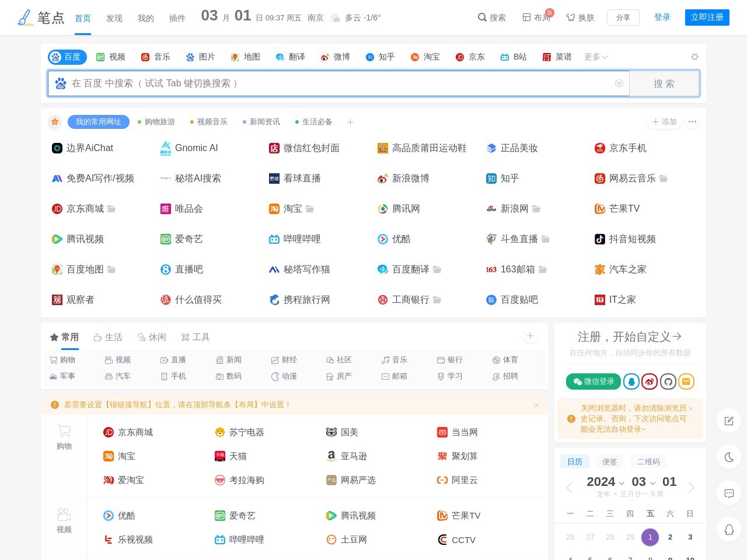Switch search engine to 知乎
The image size is (747, 560).
[x=381, y=57]
